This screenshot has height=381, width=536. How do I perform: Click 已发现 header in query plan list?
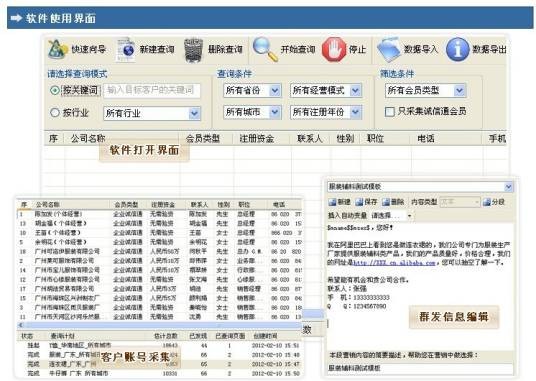[x=198, y=336]
